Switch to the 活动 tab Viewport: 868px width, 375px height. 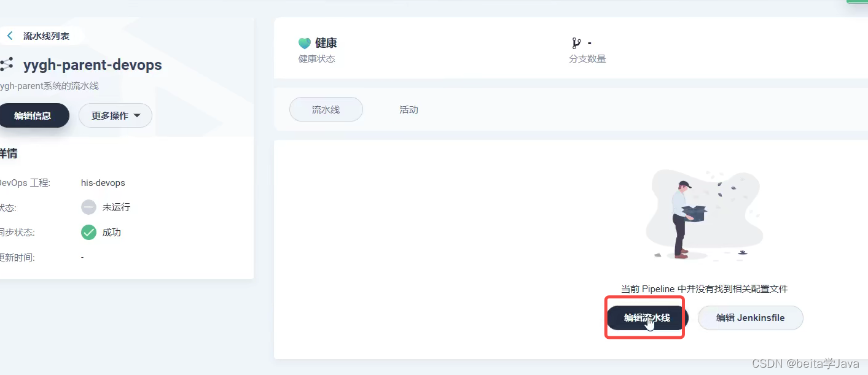click(409, 110)
